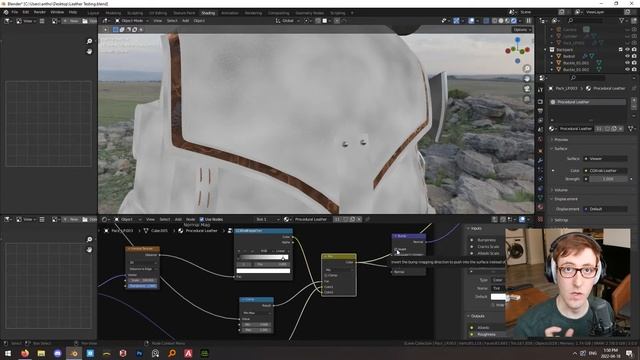Select Procedural Leather material slot

(588, 102)
